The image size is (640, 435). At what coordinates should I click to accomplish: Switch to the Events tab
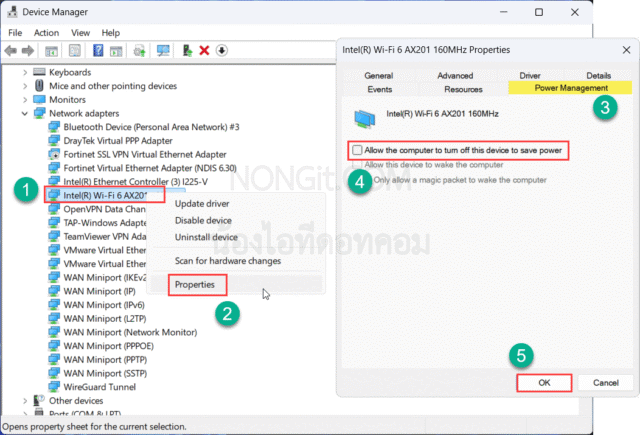[380, 89]
